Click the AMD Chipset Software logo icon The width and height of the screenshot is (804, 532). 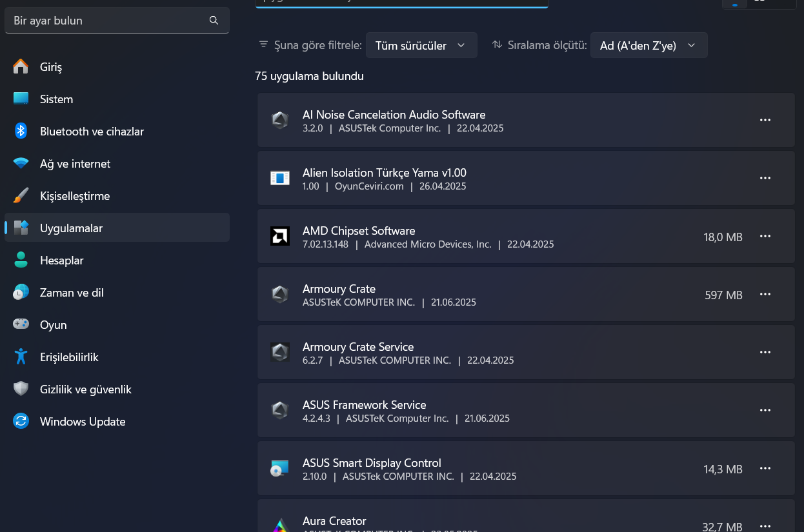point(279,236)
